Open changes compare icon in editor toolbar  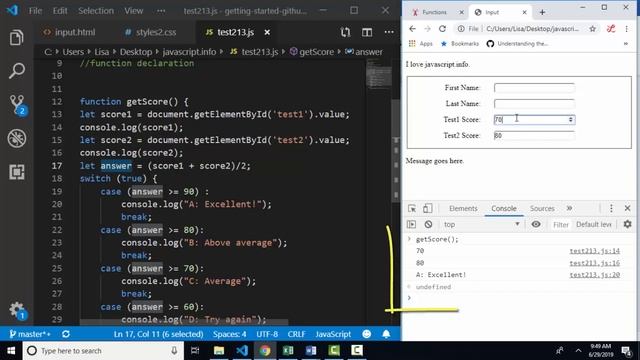click(x=345, y=32)
